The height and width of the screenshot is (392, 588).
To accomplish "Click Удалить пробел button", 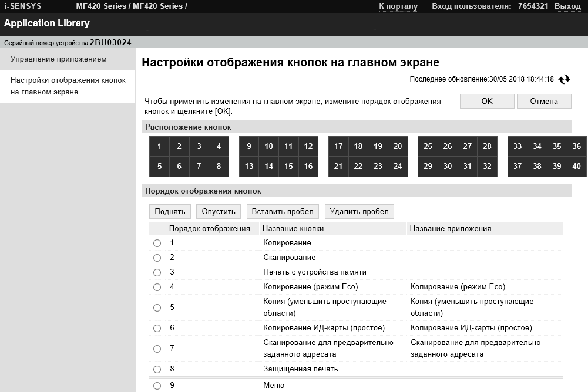I will 359,211.
